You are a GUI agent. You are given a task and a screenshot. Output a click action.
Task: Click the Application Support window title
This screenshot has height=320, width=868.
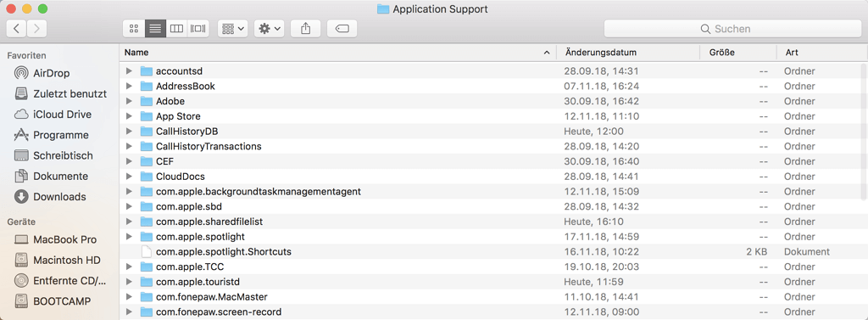[440, 8]
